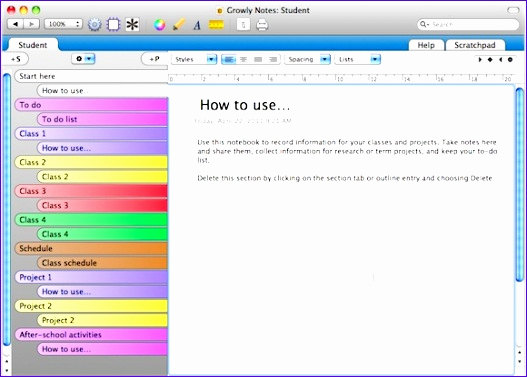Select the Project 1 section
Screen dimensions: 527x377
tap(91, 277)
